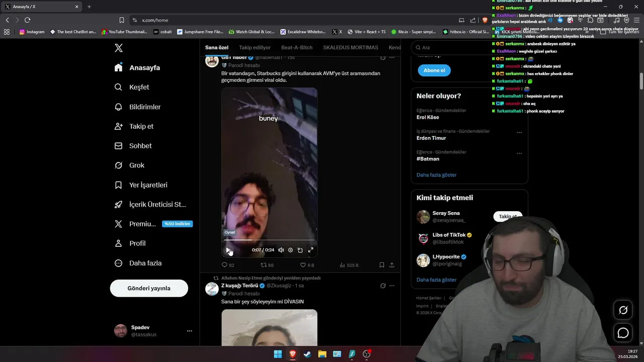Open Seray Sena profile suggestion
644x362 pixels.
pos(446,213)
